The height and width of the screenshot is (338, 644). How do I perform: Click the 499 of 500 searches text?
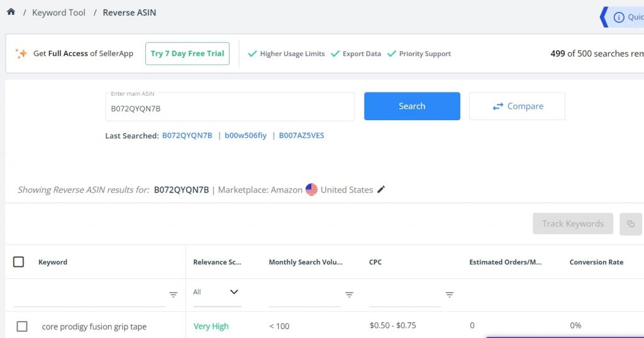tap(597, 54)
